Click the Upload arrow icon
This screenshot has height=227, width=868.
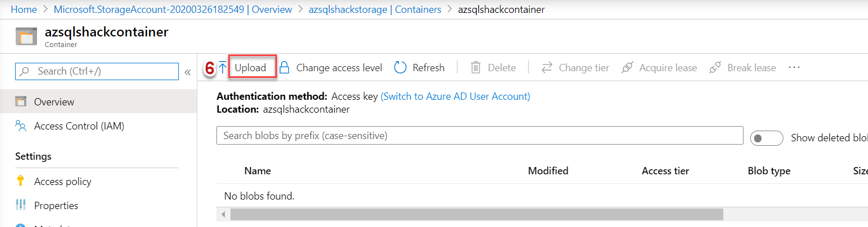[223, 68]
